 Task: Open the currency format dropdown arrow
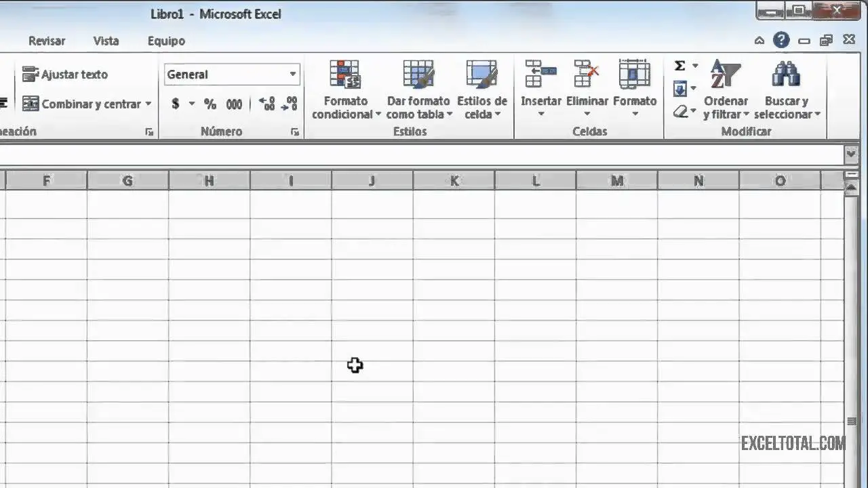coord(191,104)
